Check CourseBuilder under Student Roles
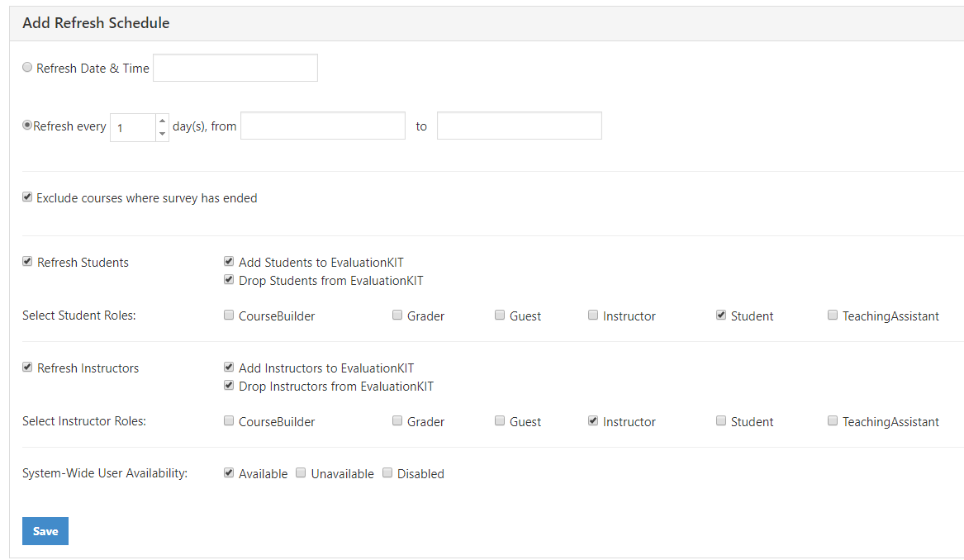964x560 pixels. click(229, 316)
